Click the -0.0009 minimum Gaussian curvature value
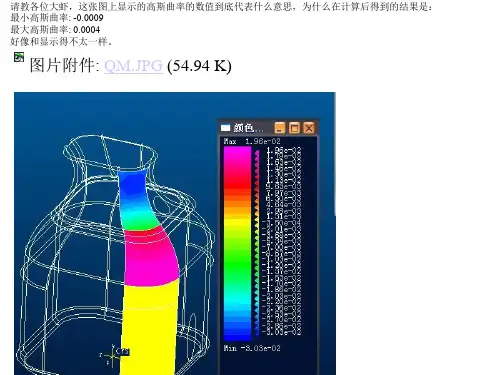 click(88, 18)
